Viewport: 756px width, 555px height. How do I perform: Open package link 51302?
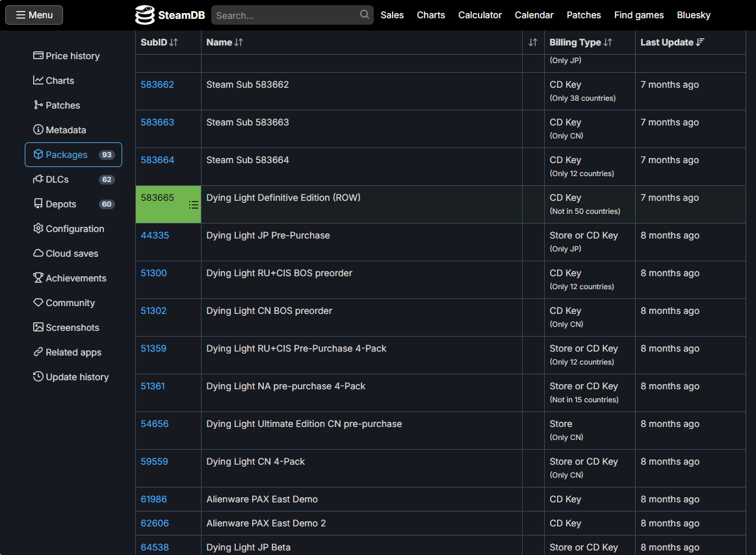(x=153, y=311)
